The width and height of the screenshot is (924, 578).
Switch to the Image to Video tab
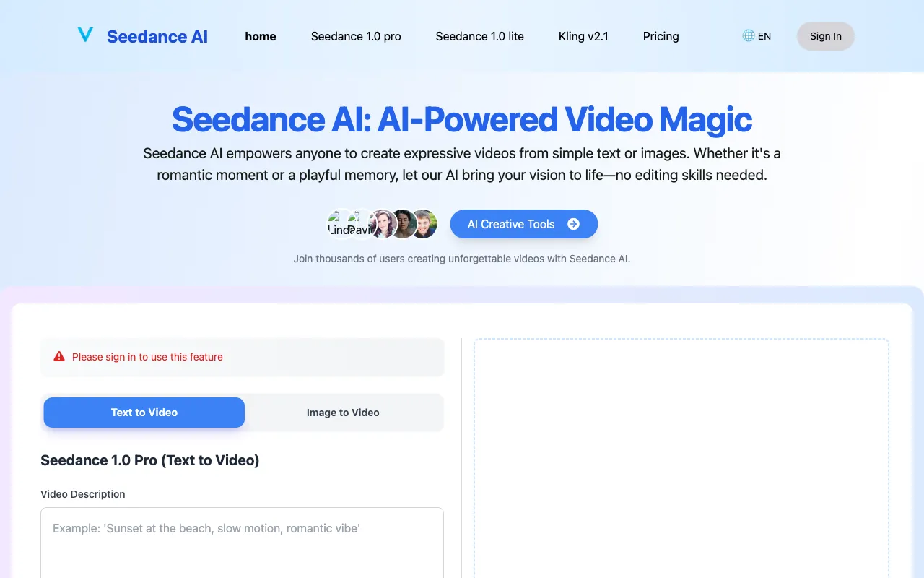click(343, 413)
